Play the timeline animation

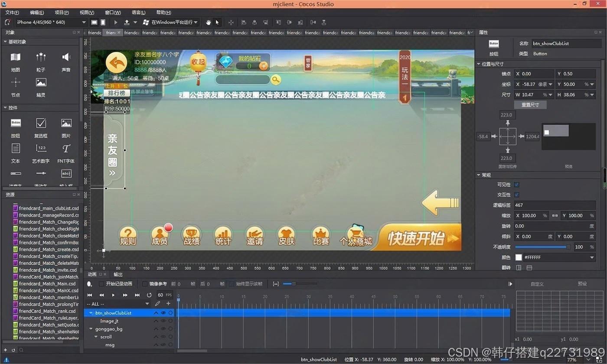(114, 295)
